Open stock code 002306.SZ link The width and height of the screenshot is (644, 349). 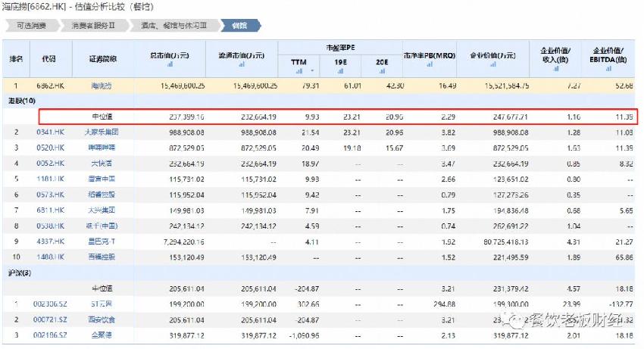click(x=50, y=304)
